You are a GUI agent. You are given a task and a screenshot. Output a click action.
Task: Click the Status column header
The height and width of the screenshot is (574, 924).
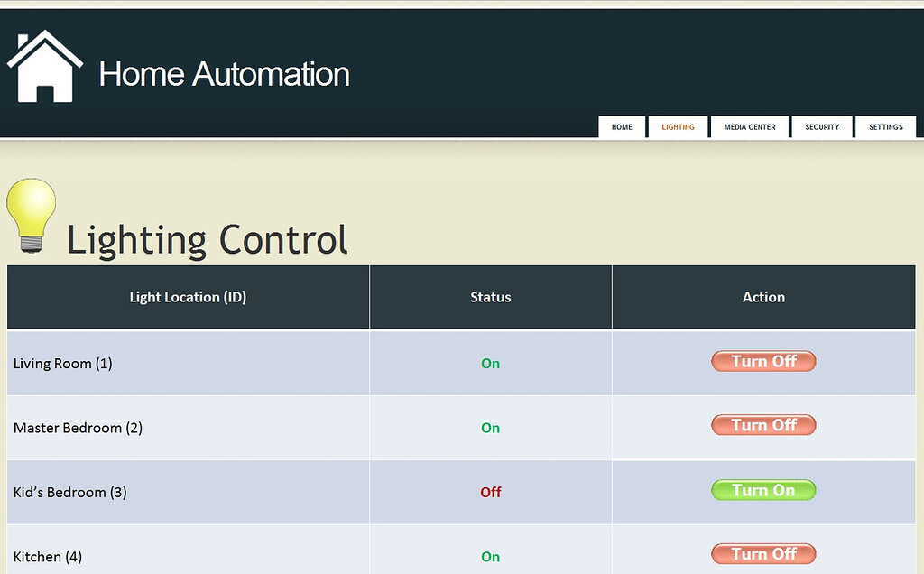[490, 297]
